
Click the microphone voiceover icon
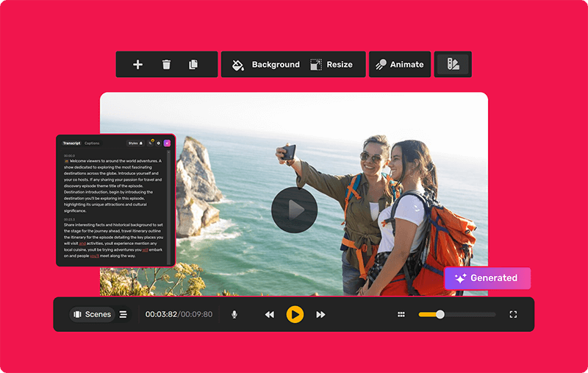point(234,314)
